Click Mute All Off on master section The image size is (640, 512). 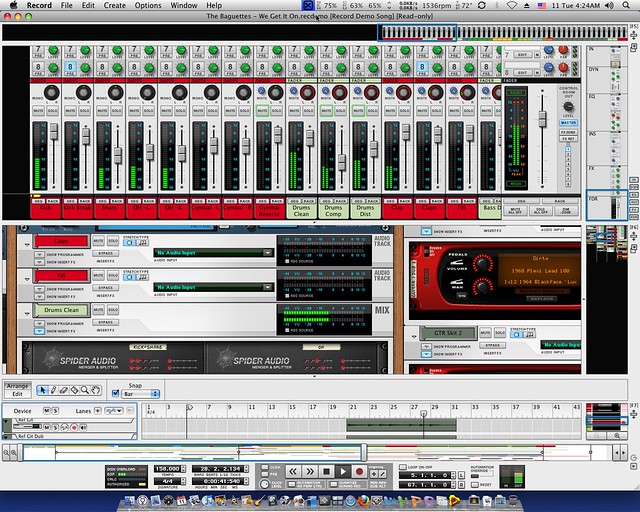(x=516, y=210)
